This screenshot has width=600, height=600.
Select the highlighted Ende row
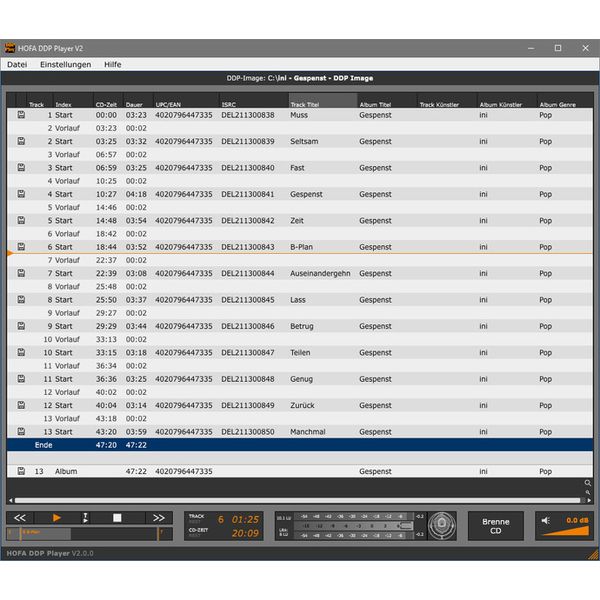(300, 445)
